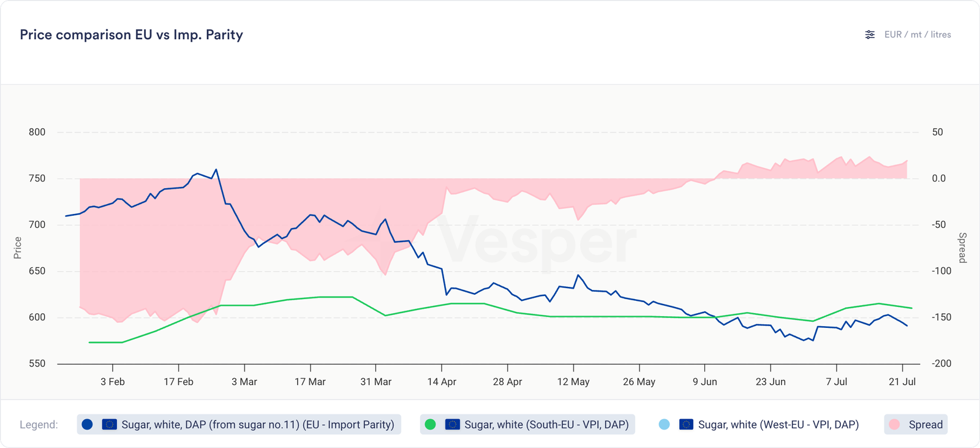Screen dimensions: 980x448
Task: Click the Price comparison EU vs Imp. Parity title
Action: point(131,35)
